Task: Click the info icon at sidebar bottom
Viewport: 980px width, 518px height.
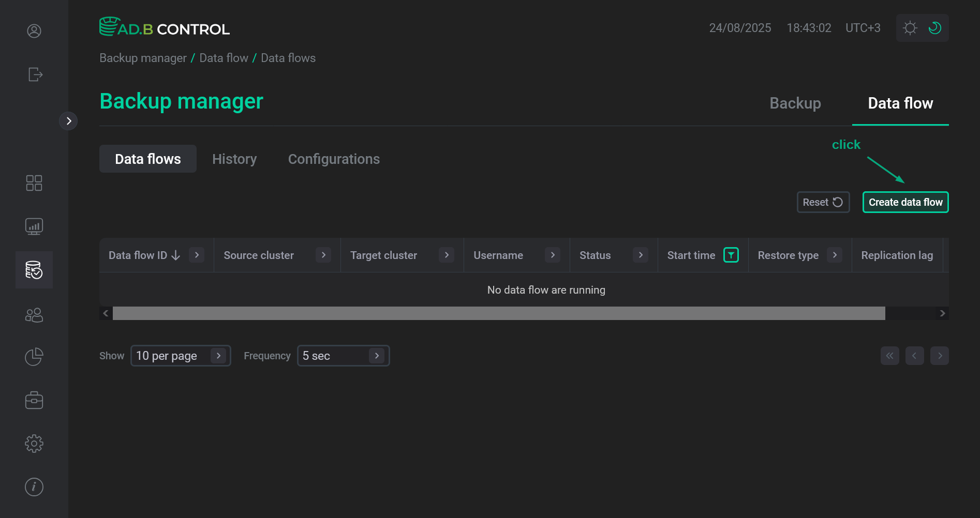Action: pos(34,486)
